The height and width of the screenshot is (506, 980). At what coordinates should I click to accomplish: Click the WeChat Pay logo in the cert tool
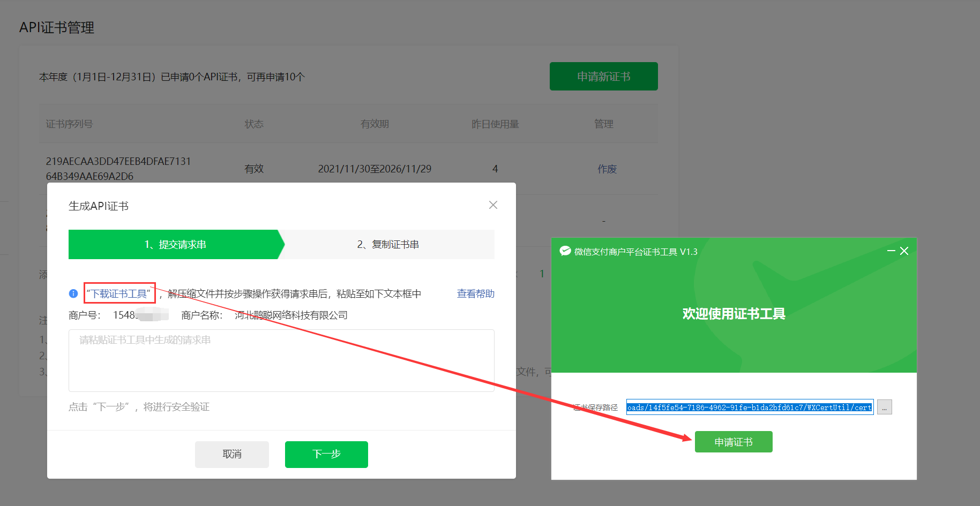[565, 251]
